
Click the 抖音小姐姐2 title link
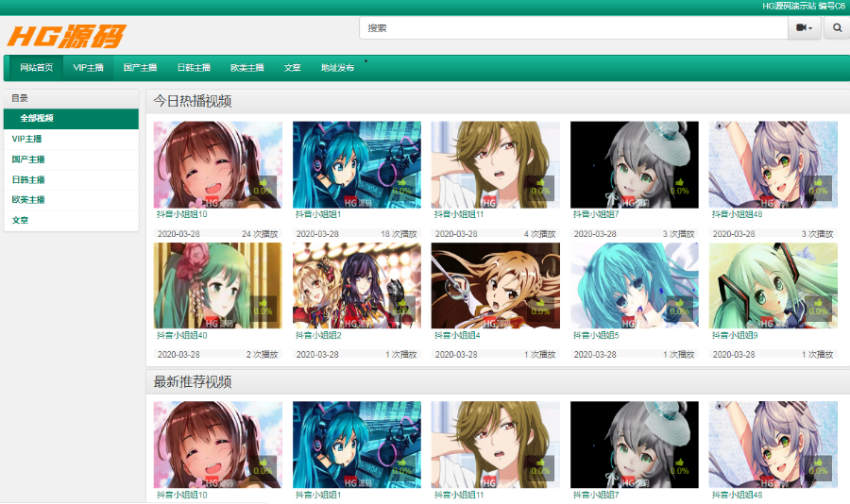318,335
